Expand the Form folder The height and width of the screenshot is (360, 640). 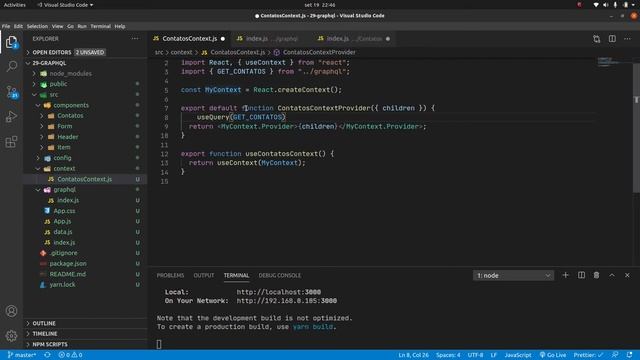pos(86,126)
